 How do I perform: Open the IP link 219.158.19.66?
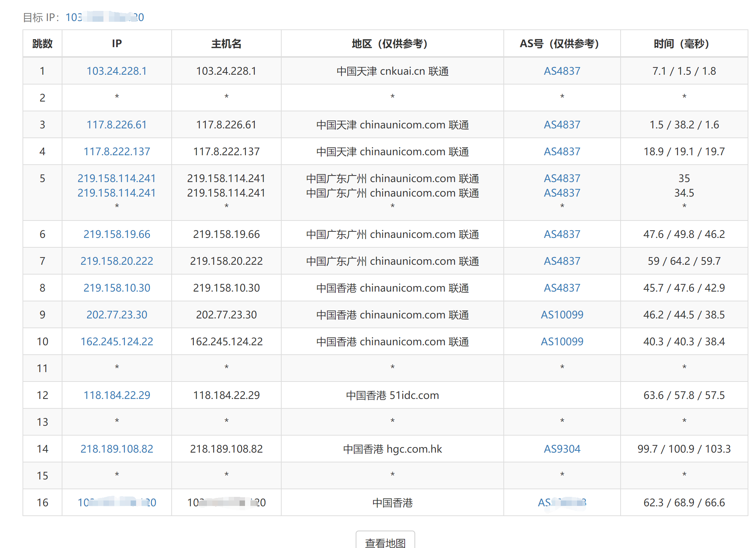pos(117,234)
